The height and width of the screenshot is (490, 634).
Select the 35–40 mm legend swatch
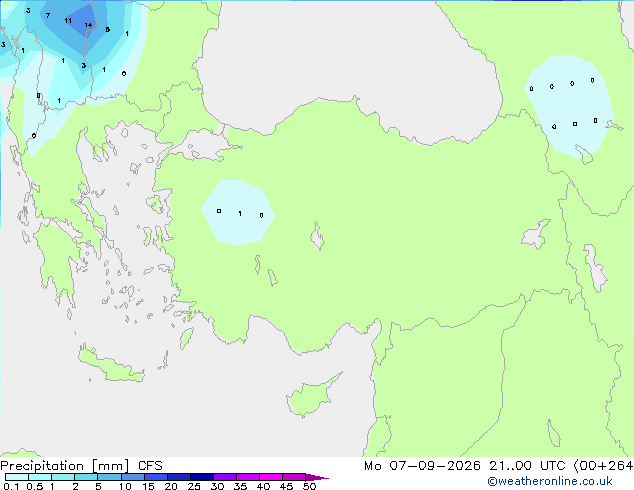pyautogui.click(x=248, y=477)
